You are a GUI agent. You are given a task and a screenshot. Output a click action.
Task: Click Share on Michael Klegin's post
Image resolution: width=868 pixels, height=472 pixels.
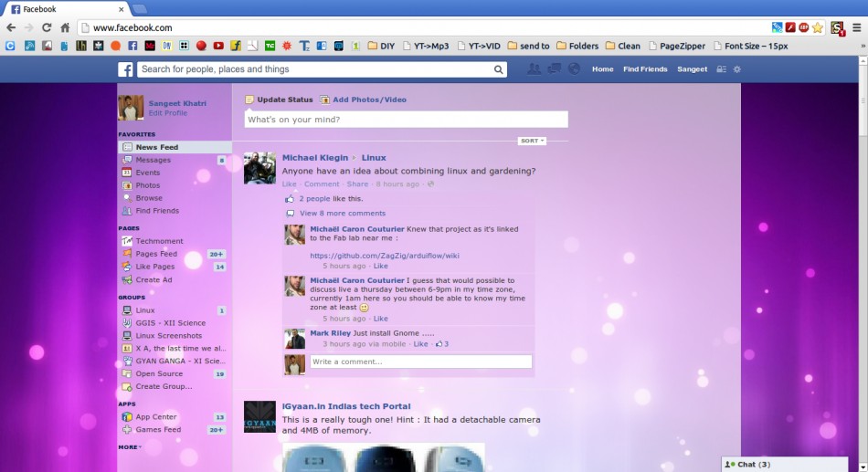(357, 184)
